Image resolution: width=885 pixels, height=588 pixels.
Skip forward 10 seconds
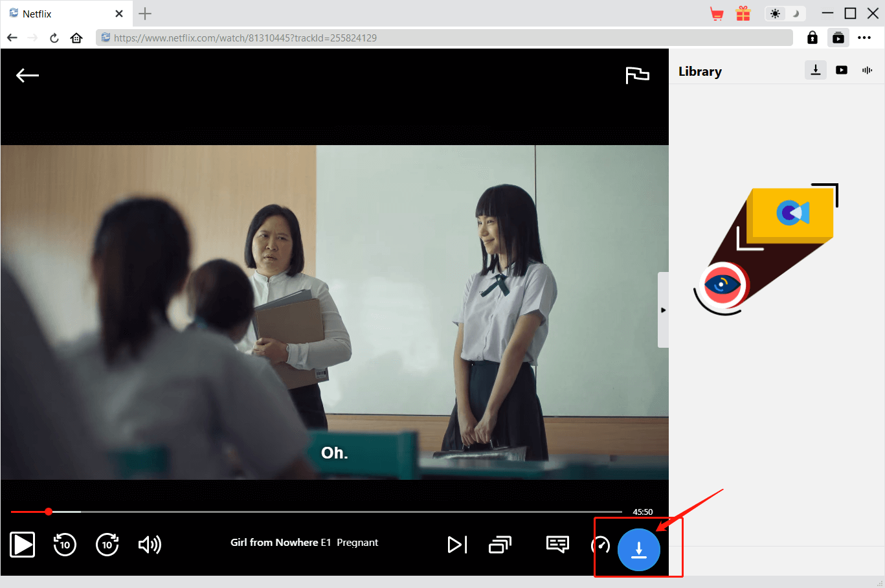pyautogui.click(x=107, y=545)
